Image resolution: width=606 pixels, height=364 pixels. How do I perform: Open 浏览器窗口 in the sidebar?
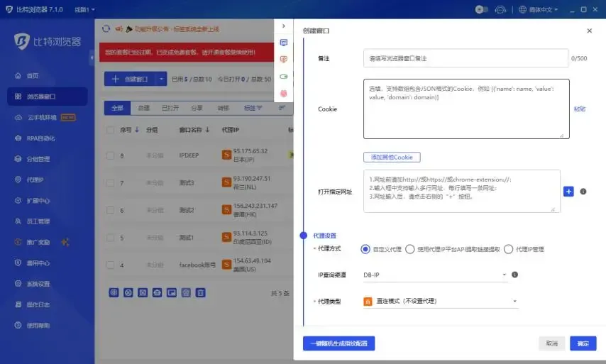[x=47, y=96]
